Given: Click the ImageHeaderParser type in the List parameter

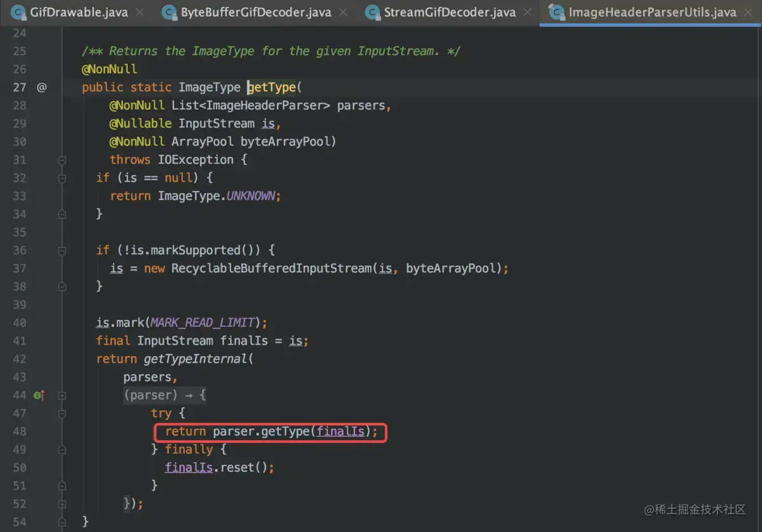Looking at the screenshot, I should tap(265, 105).
